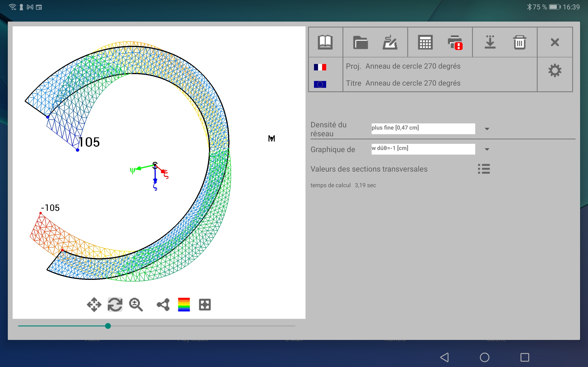Expand Densité du réseau dropdown arrow
The image size is (588, 367).
pos(487,129)
